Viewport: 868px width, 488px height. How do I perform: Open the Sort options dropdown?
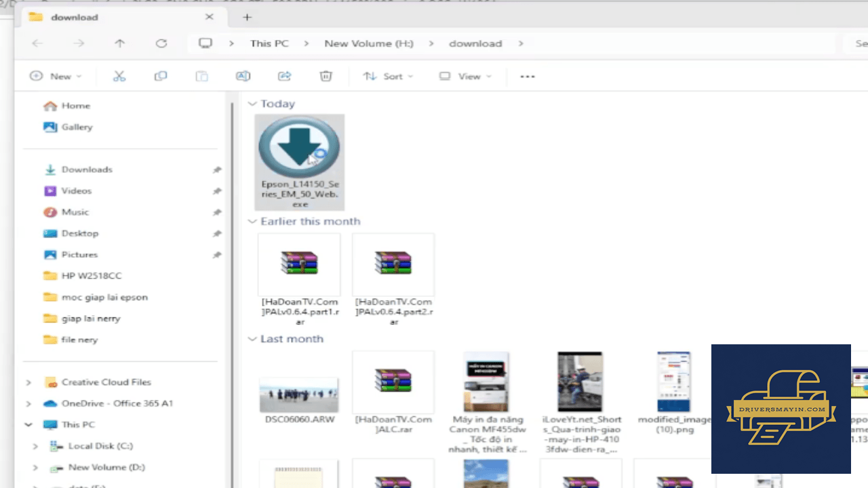click(x=388, y=77)
